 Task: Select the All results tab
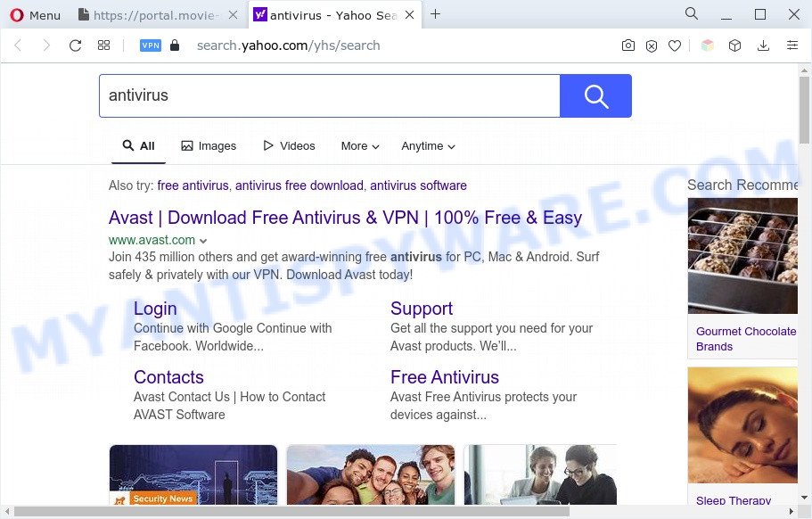138,146
